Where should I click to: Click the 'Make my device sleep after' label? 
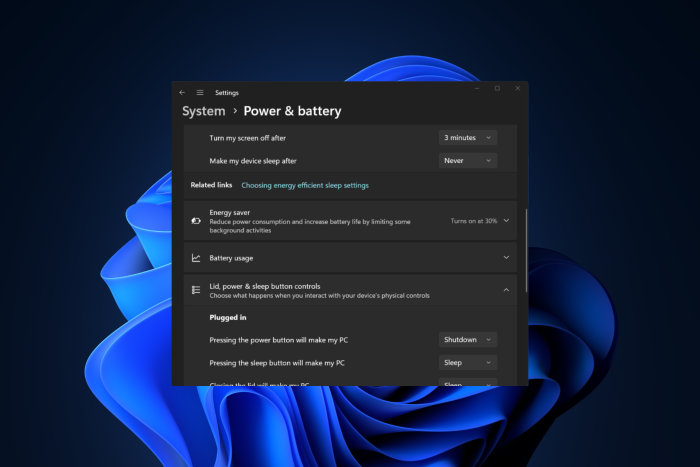tap(253, 161)
